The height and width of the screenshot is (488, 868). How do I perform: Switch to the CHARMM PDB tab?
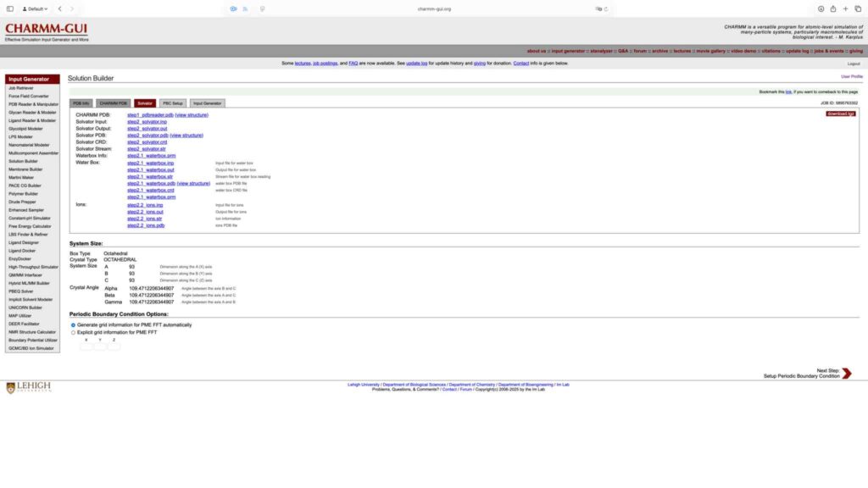point(113,103)
